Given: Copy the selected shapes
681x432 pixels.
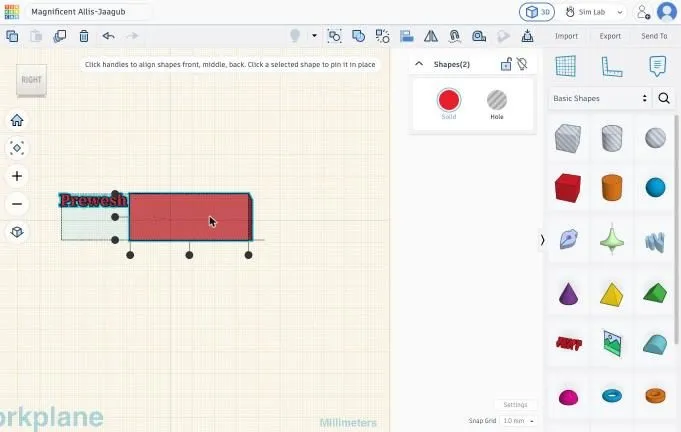Looking at the screenshot, I should tap(12, 36).
